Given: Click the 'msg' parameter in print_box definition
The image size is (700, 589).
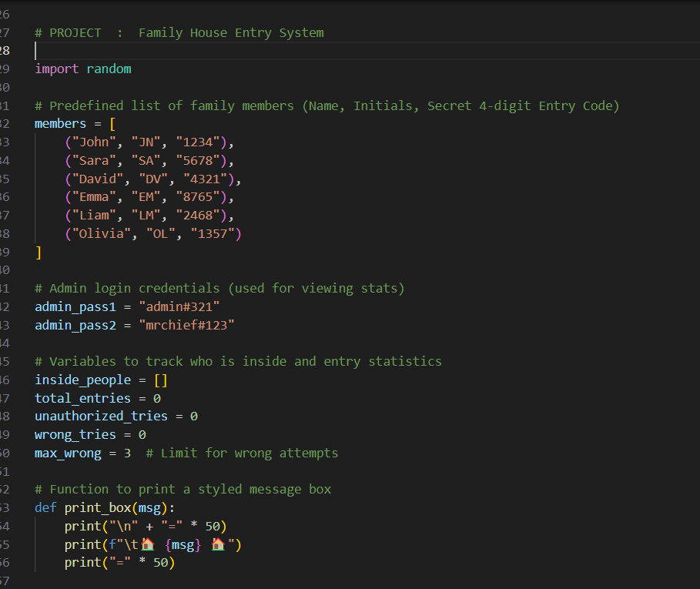Looking at the screenshot, I should click(x=149, y=508).
